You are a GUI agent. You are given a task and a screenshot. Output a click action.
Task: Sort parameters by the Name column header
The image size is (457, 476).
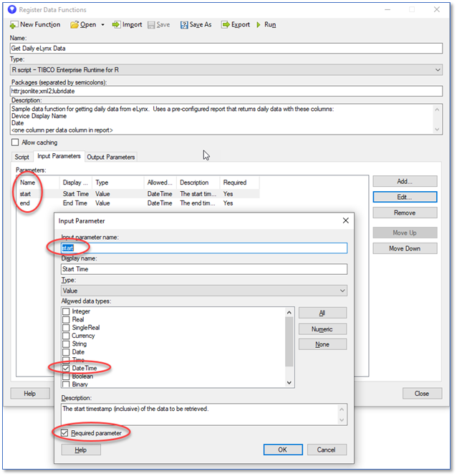tap(38, 183)
